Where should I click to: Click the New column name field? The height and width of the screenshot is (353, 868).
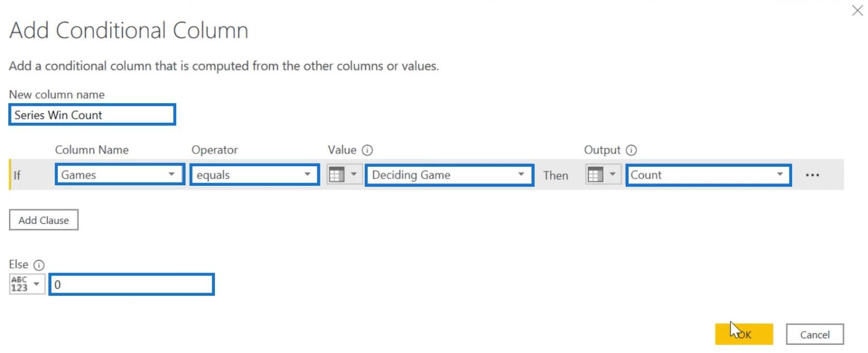92,115
